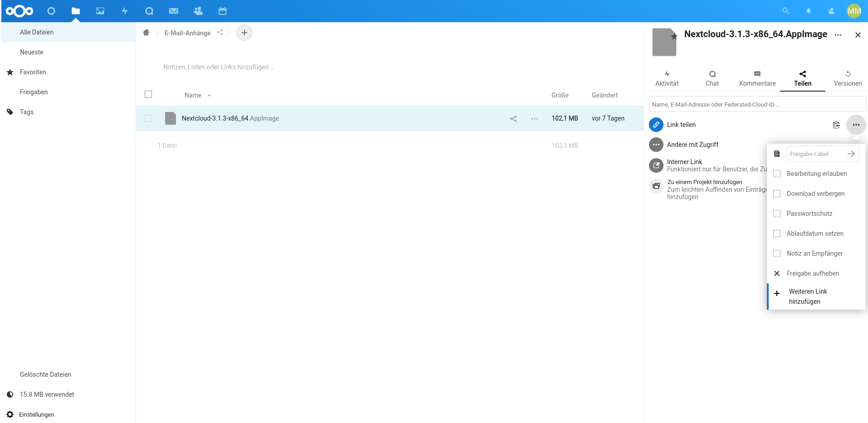Click Weiteren Link hinzufügen
868x423 pixels.
tap(816, 297)
